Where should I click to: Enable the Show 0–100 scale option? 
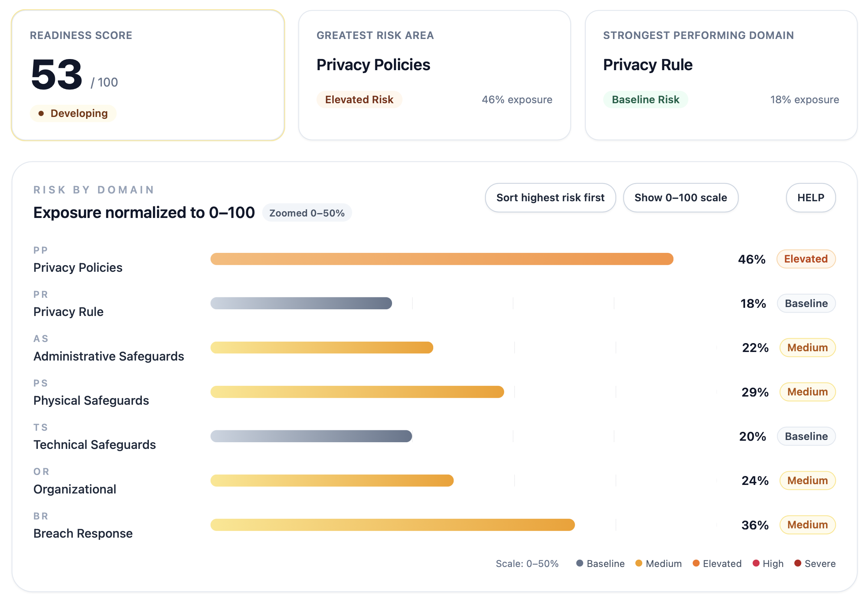click(x=680, y=197)
